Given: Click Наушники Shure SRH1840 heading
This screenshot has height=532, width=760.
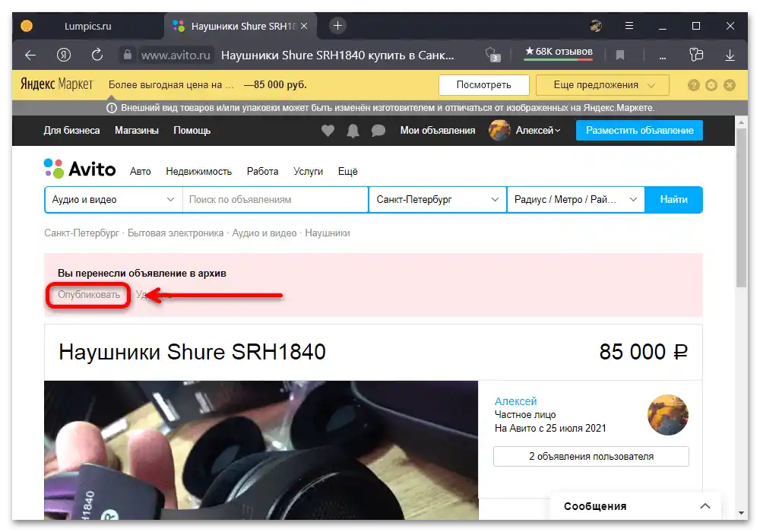Looking at the screenshot, I should click(x=192, y=352).
